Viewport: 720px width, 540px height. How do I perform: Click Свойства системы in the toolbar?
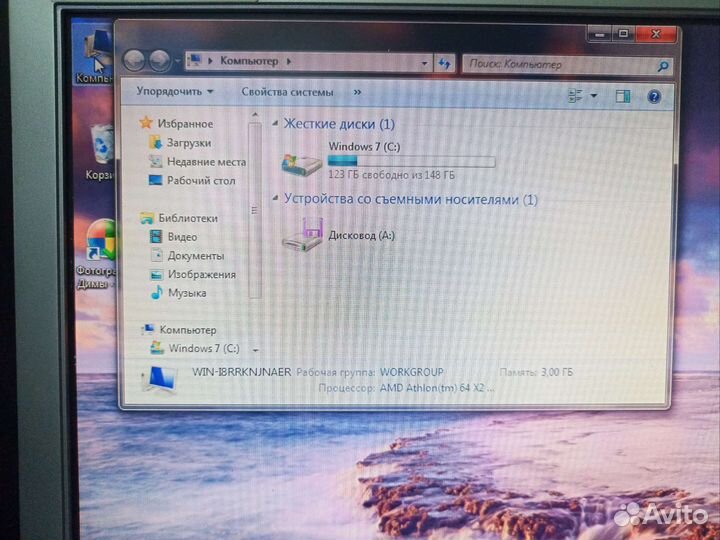(x=287, y=92)
